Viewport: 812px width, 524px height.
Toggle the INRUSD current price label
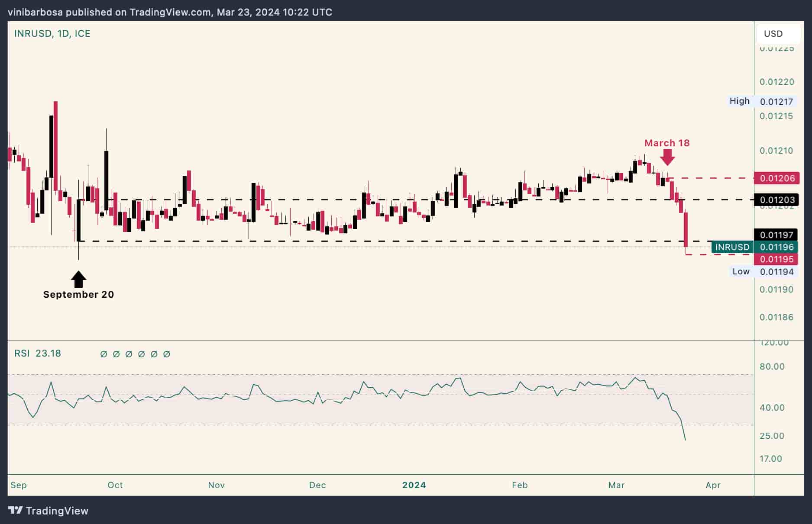[731, 247]
